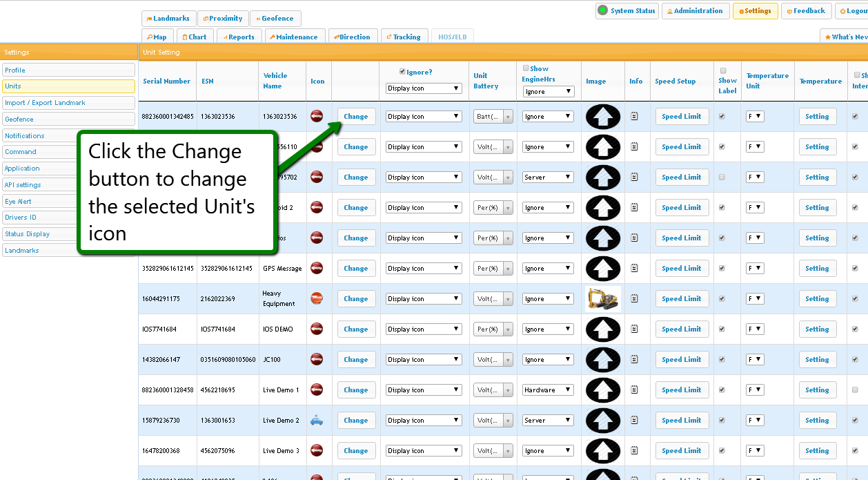The image size is (868, 480).
Task: Open the Reports tab
Action: tap(237, 37)
